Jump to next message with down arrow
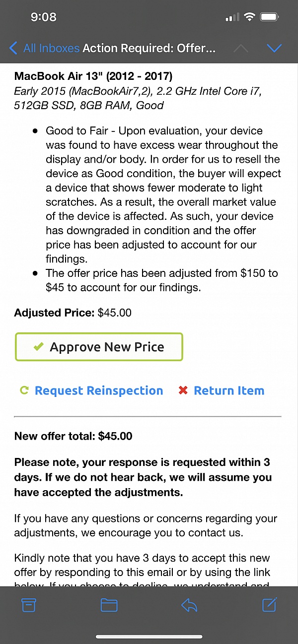Image resolution: width=298 pixels, height=644 pixels. click(274, 48)
